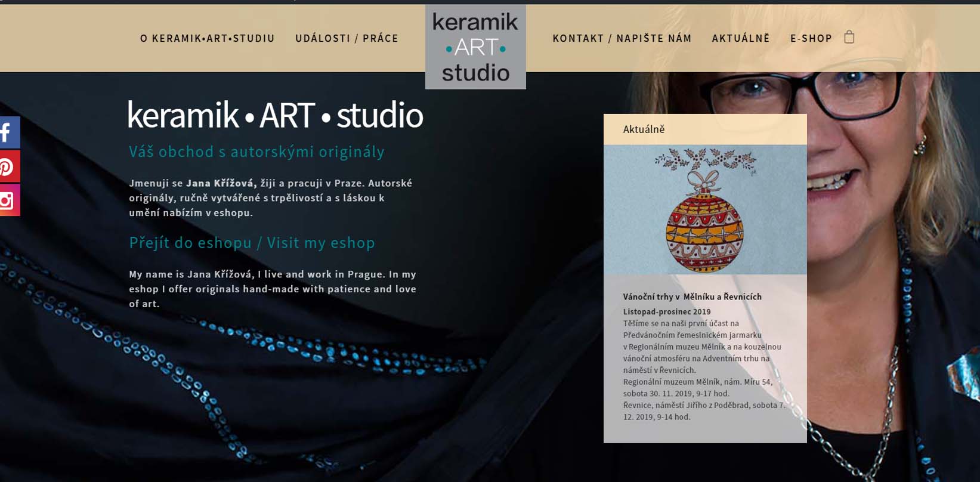Click the Jana Křížová bold name text
Image resolution: width=980 pixels, height=482 pixels.
(x=221, y=183)
